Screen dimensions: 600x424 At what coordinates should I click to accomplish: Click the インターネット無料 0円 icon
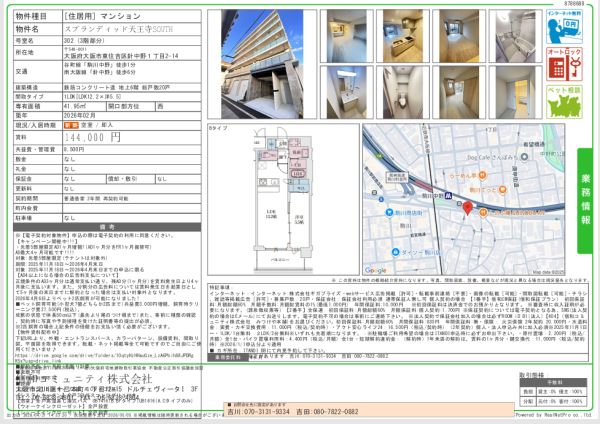tap(564, 26)
